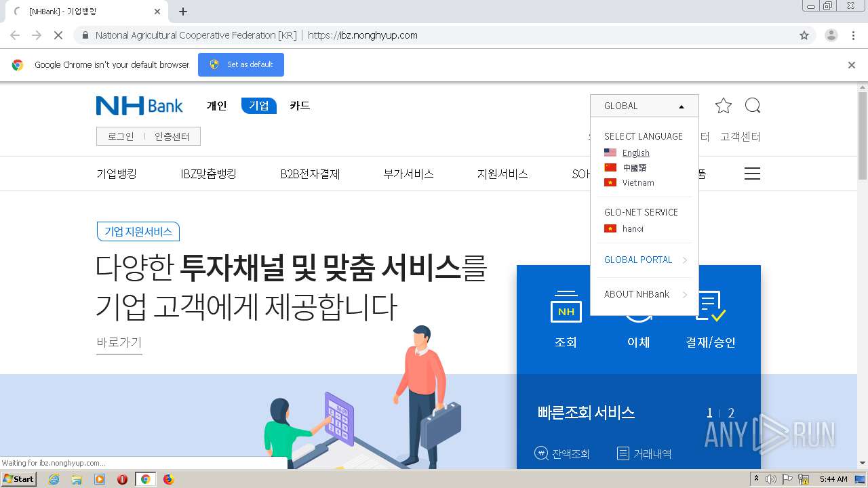Open Firefox from the taskbar

click(x=168, y=479)
